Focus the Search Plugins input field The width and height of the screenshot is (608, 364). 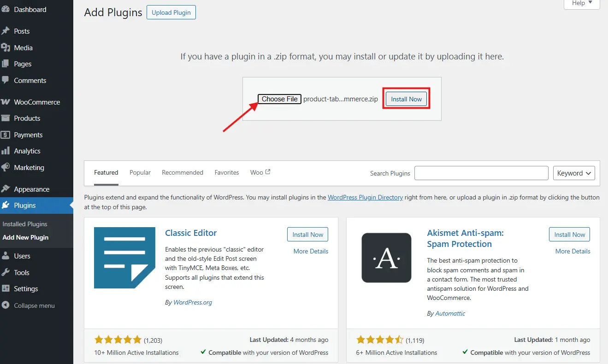[x=481, y=173]
